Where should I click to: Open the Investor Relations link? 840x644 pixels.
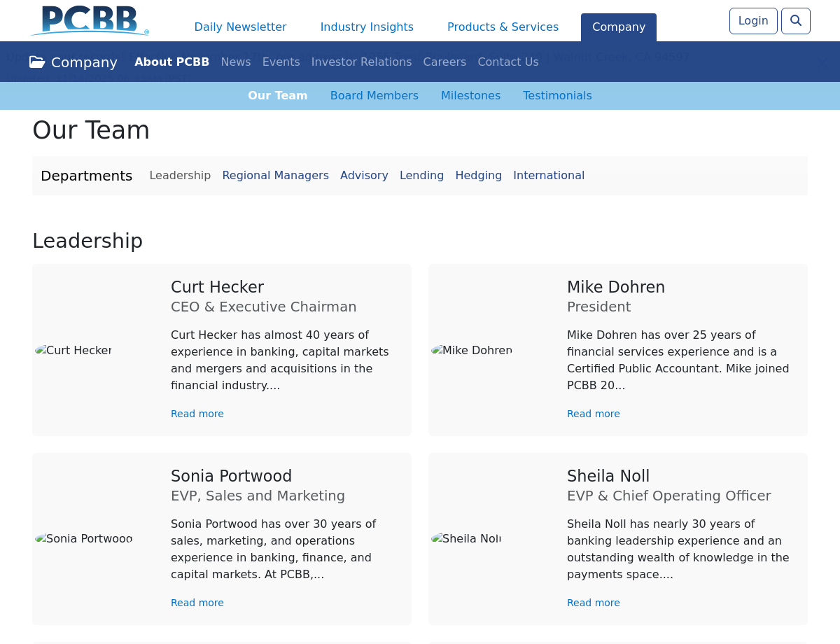pos(361,62)
